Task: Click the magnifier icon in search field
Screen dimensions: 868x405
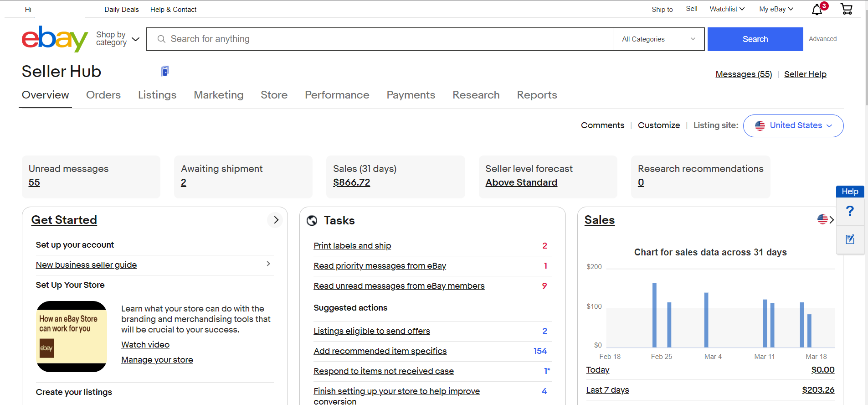Action: coord(161,39)
